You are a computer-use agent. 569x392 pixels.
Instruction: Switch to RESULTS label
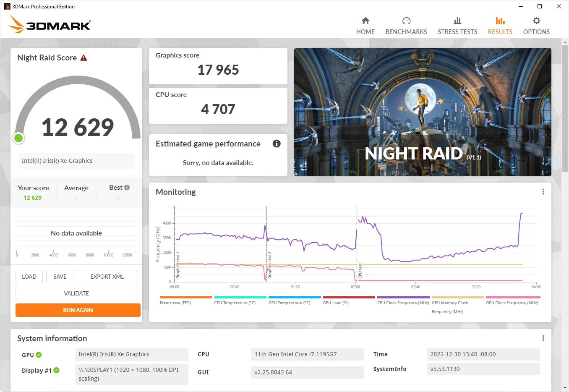tap(500, 32)
